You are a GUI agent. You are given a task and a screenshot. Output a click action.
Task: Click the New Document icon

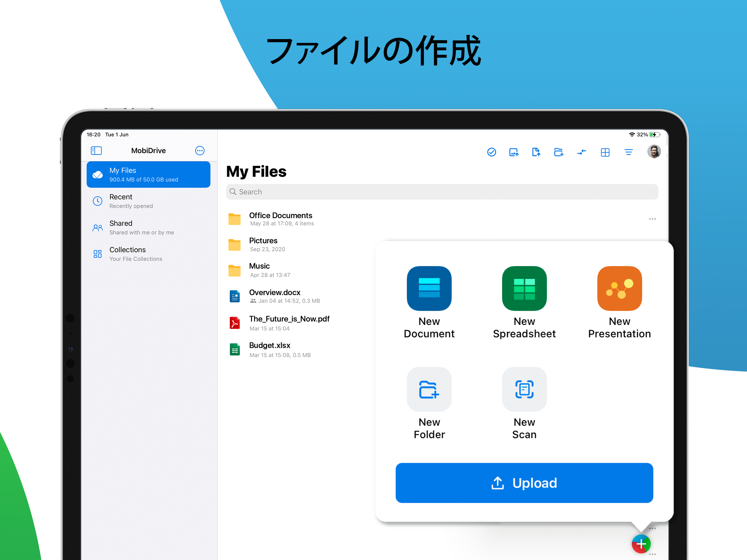429,288
